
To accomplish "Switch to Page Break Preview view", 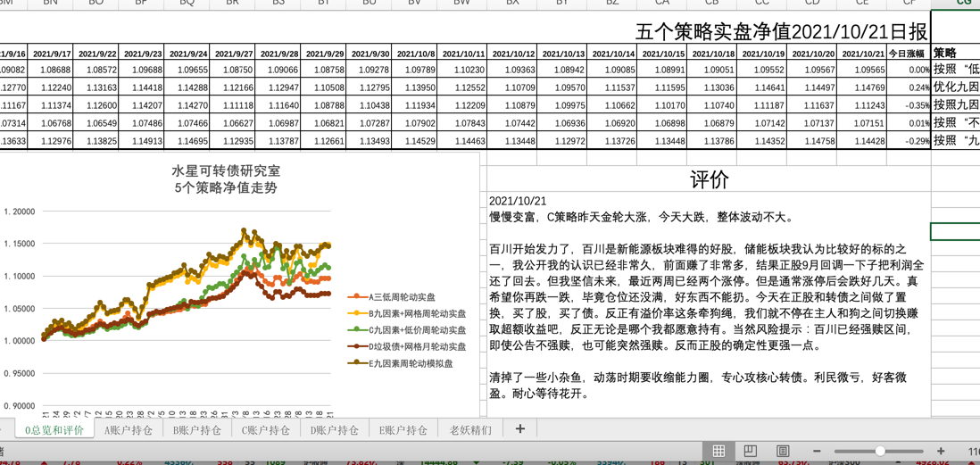I will point(783,451).
